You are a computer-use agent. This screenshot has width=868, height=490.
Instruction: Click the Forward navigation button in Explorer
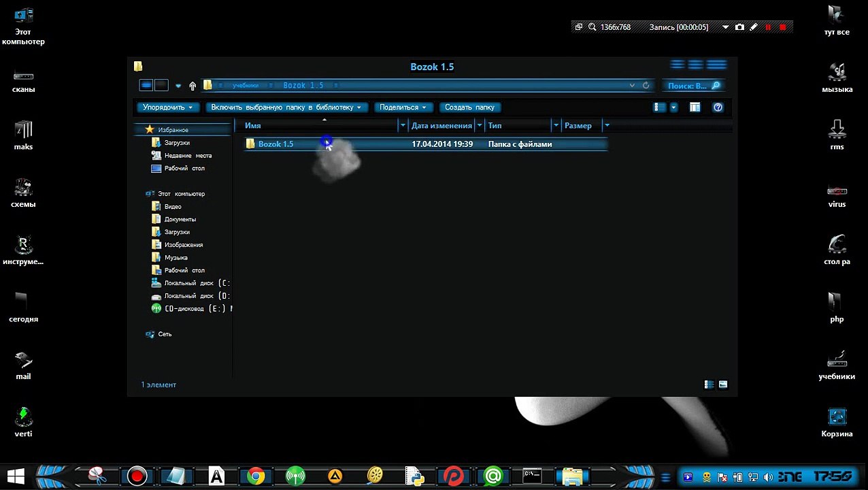[161, 85]
